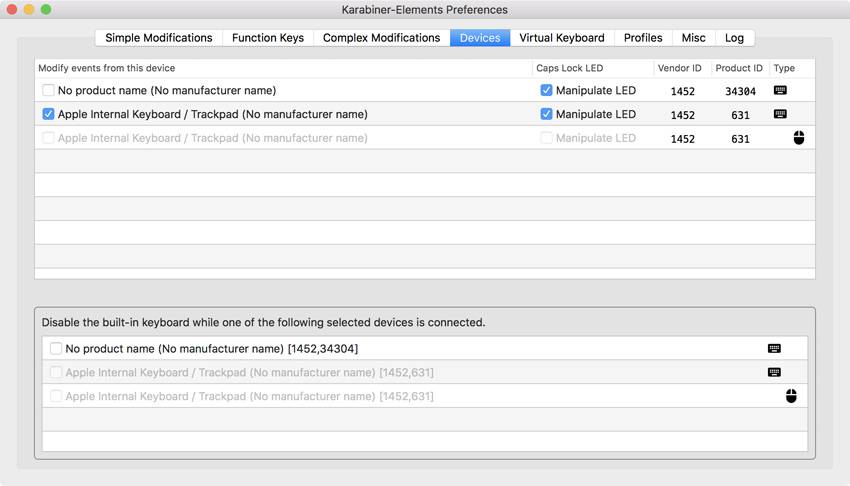Click mouse icon in third device row
This screenshot has height=486, width=850.
[799, 138]
